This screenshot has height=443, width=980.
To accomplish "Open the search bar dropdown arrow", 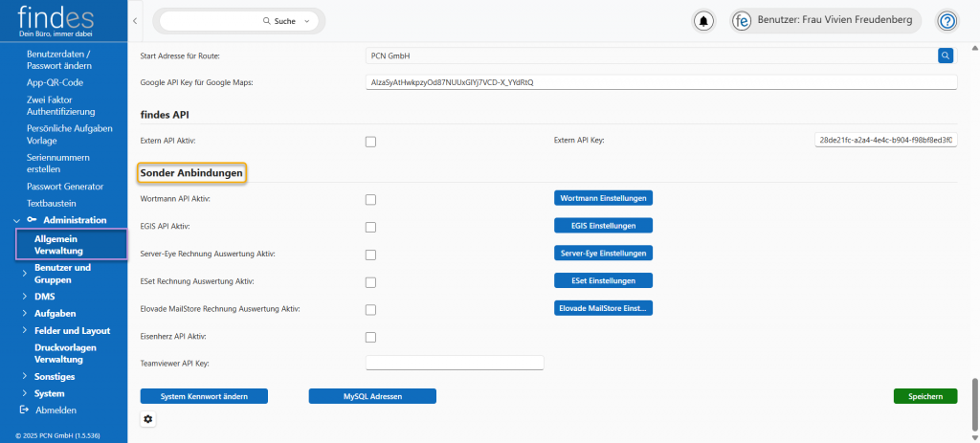I will coord(306,20).
